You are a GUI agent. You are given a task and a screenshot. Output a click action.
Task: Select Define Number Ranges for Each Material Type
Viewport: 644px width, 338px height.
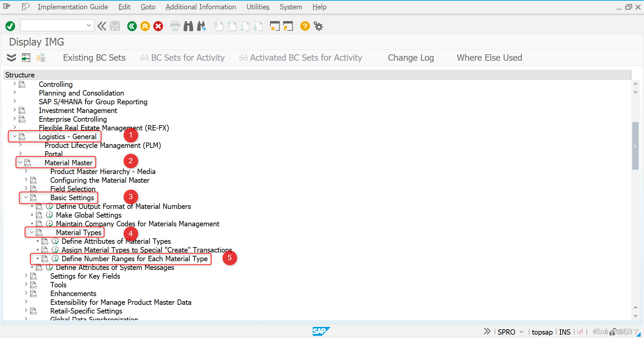[x=135, y=259]
